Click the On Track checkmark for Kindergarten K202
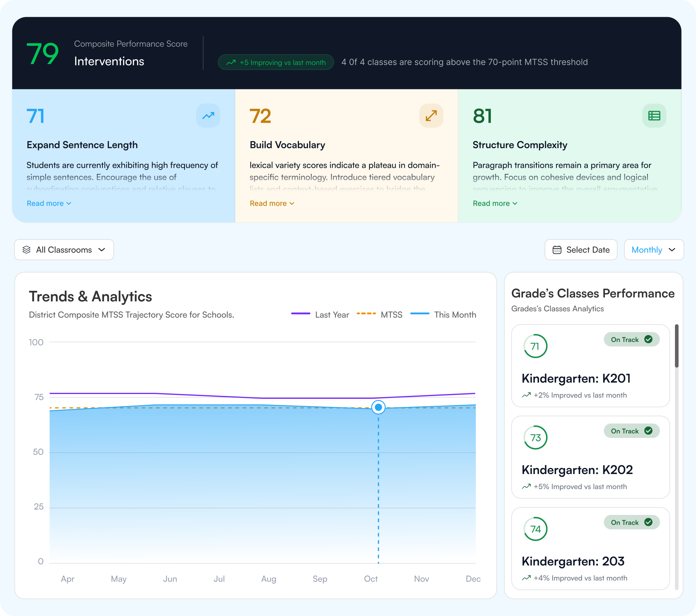The image size is (696, 616). click(x=648, y=431)
